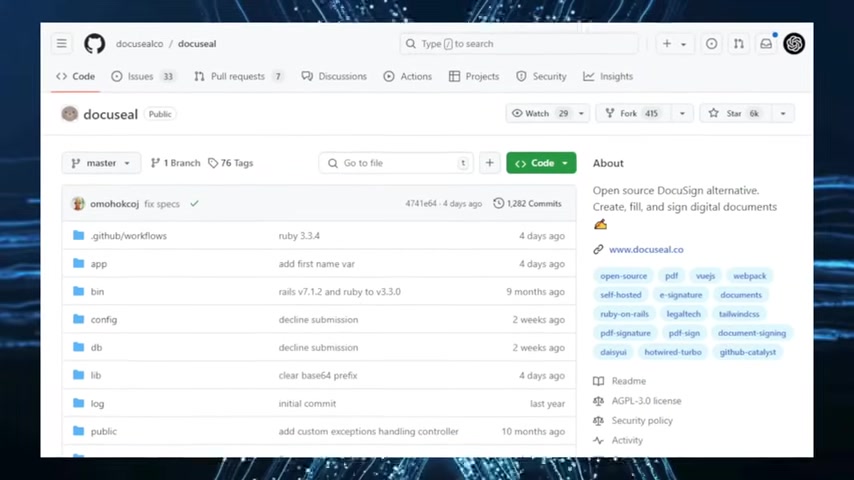The width and height of the screenshot is (854, 480).
Task: Expand the Fork options dropdown arrow
Action: pyautogui.click(x=682, y=113)
